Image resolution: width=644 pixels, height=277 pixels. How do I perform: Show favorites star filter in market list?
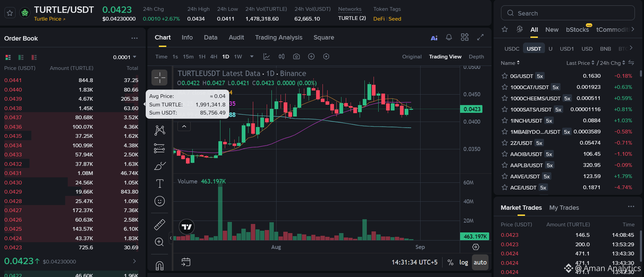pos(505,29)
